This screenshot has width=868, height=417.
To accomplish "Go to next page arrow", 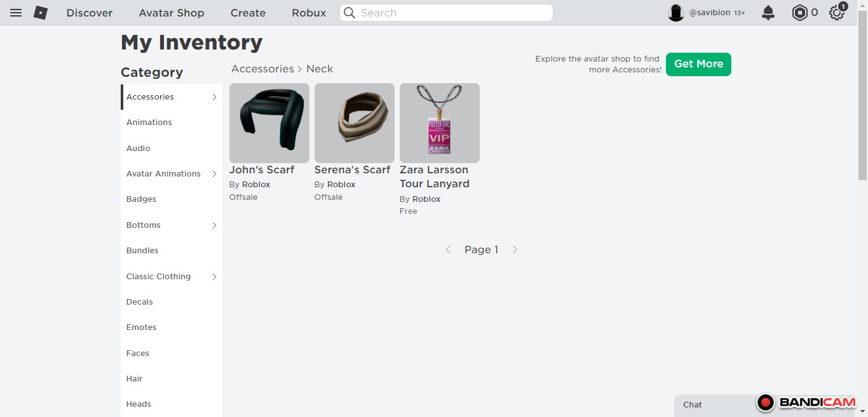I will (x=515, y=249).
